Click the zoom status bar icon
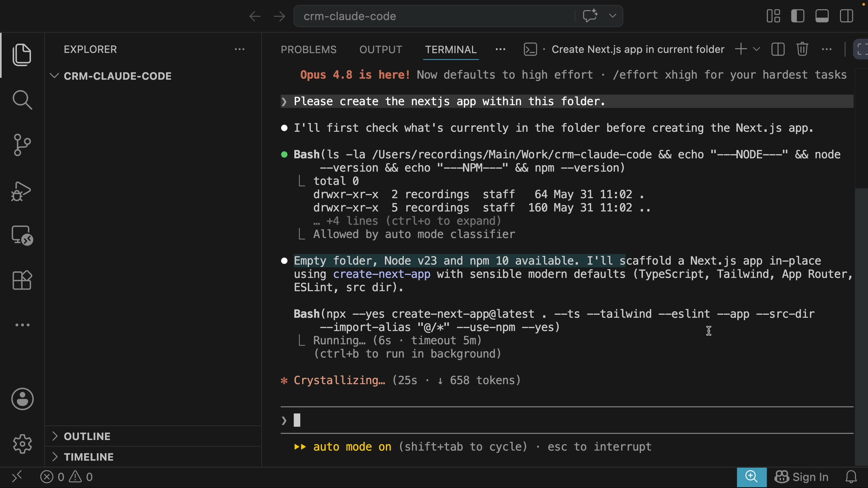 (751, 477)
